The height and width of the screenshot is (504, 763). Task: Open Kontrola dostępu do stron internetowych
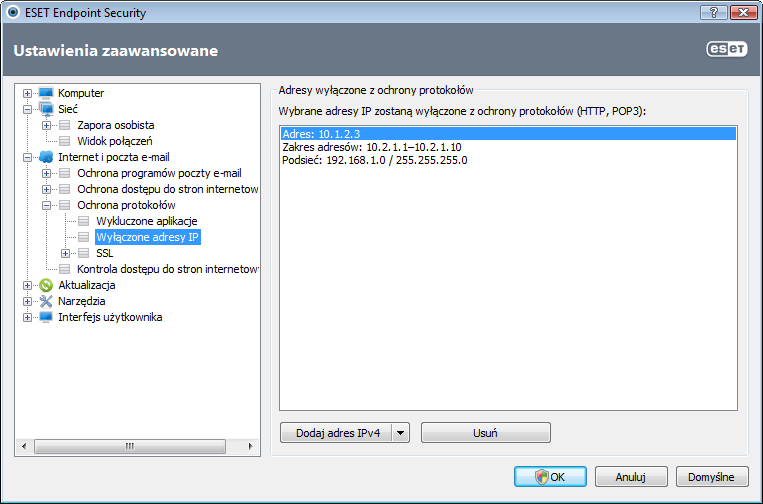coord(167,269)
